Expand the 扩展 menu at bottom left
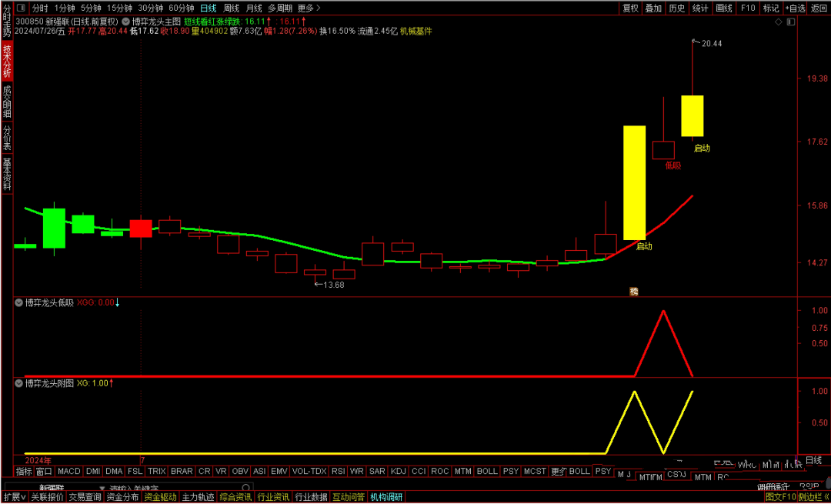Viewport: 831px width, 504px height. 13,497
